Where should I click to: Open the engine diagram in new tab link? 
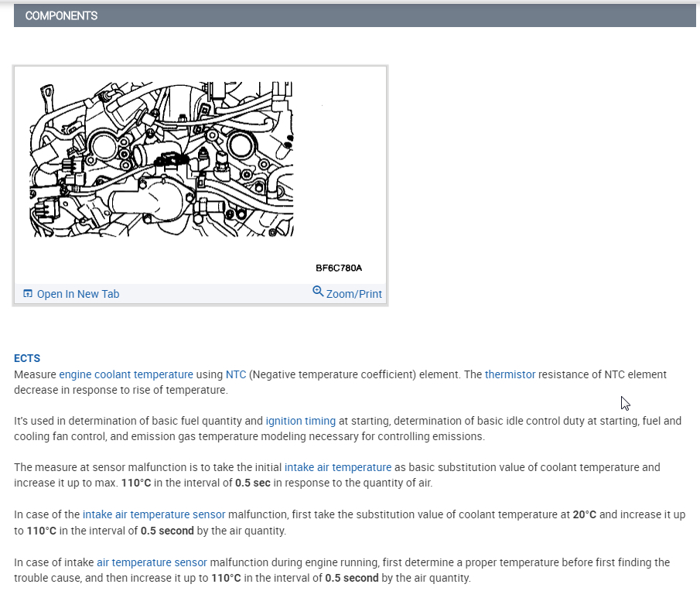click(78, 294)
